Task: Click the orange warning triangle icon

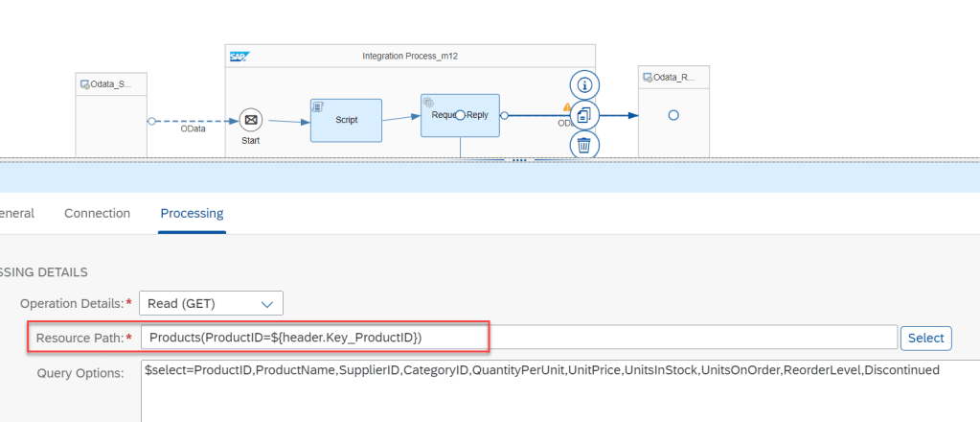Action: (567, 107)
